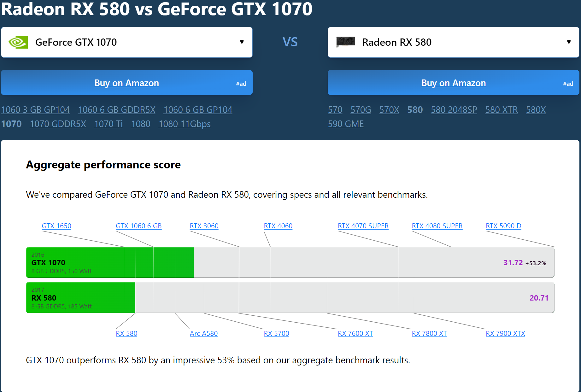Viewport: 581px width, 392px height.
Task: Click the 8 GB GDDR5, 185 Watt text
Action: click(62, 307)
